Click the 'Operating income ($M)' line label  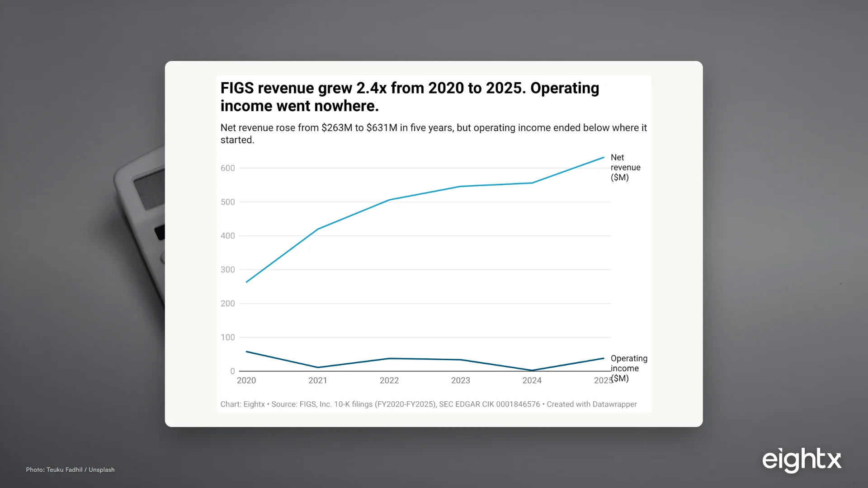pyautogui.click(x=629, y=368)
